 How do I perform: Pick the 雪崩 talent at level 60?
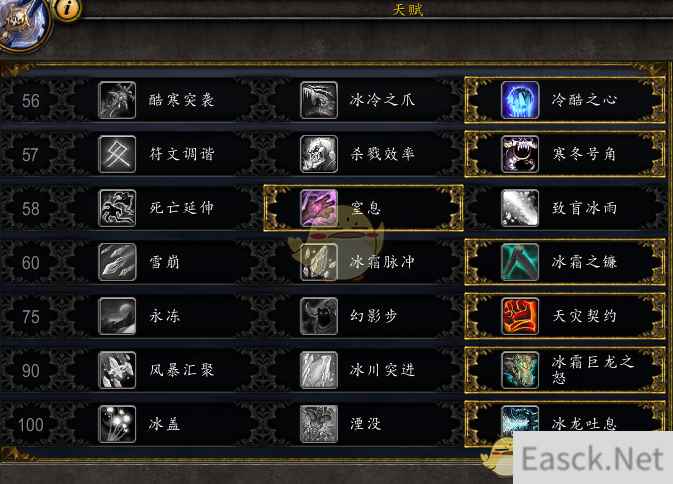pos(163,262)
